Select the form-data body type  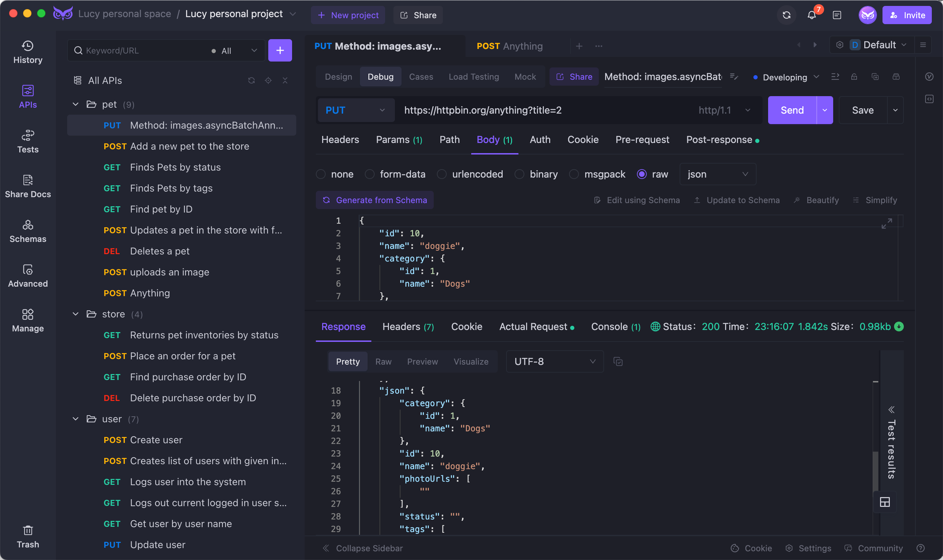click(x=395, y=174)
